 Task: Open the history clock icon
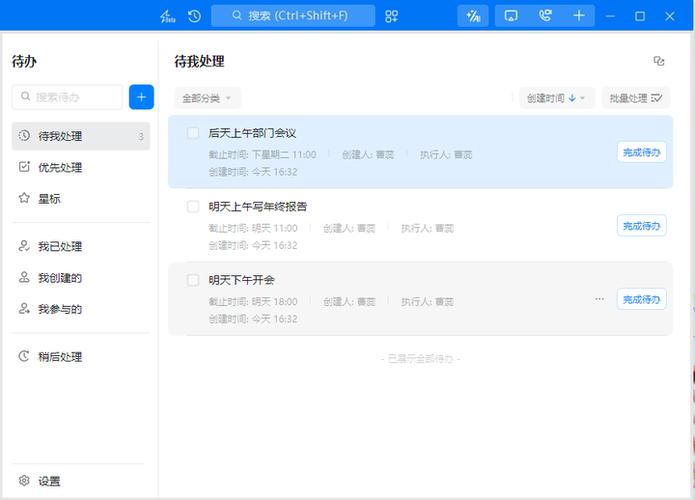coord(194,16)
